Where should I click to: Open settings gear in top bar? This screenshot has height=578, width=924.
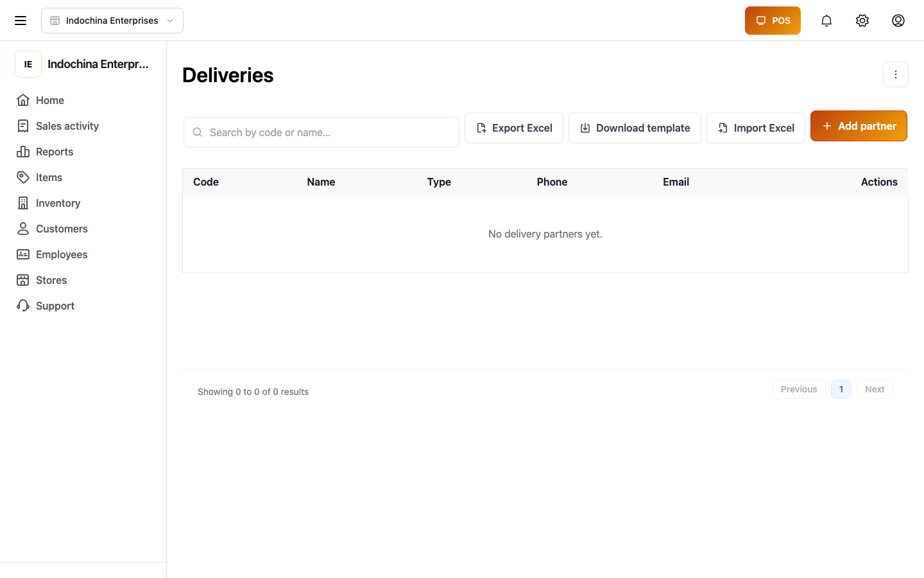(x=862, y=21)
